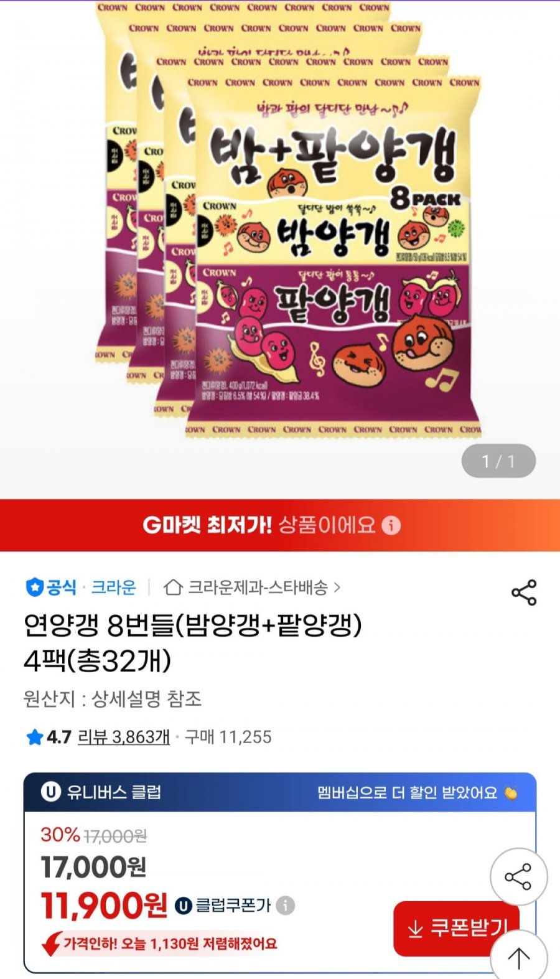Screen dimensions: 560x979
Task: Tap the blue star rating icon
Action: pos(34,738)
